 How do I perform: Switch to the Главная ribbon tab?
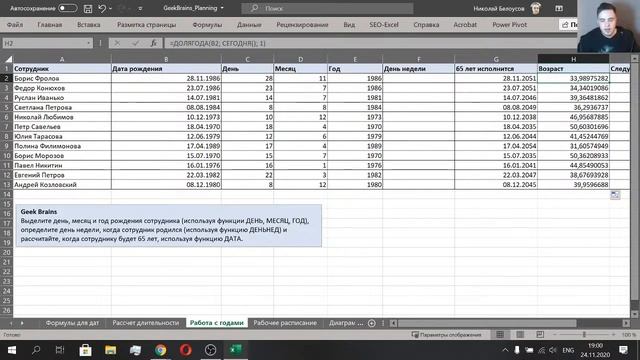click(x=50, y=24)
